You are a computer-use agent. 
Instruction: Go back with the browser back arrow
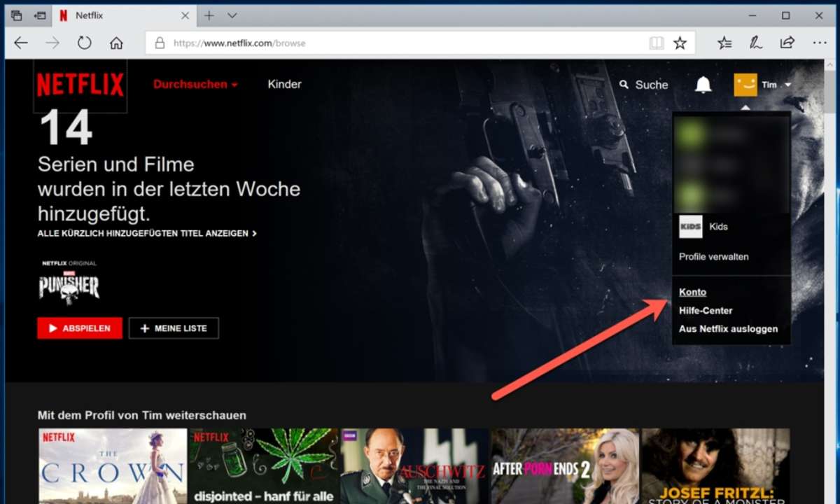[21, 43]
